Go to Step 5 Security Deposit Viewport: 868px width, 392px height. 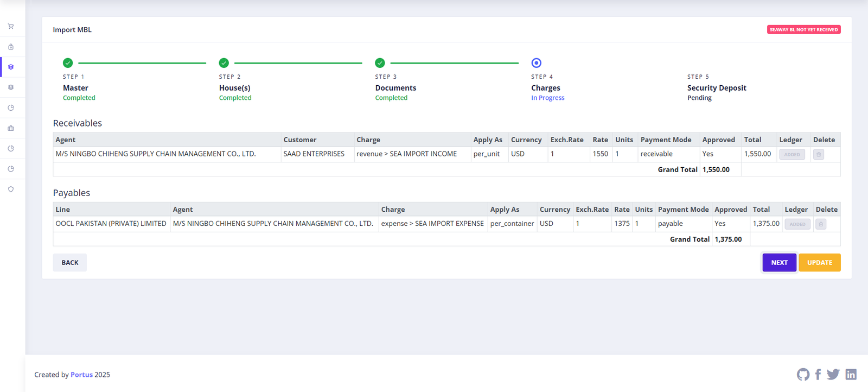coord(716,88)
